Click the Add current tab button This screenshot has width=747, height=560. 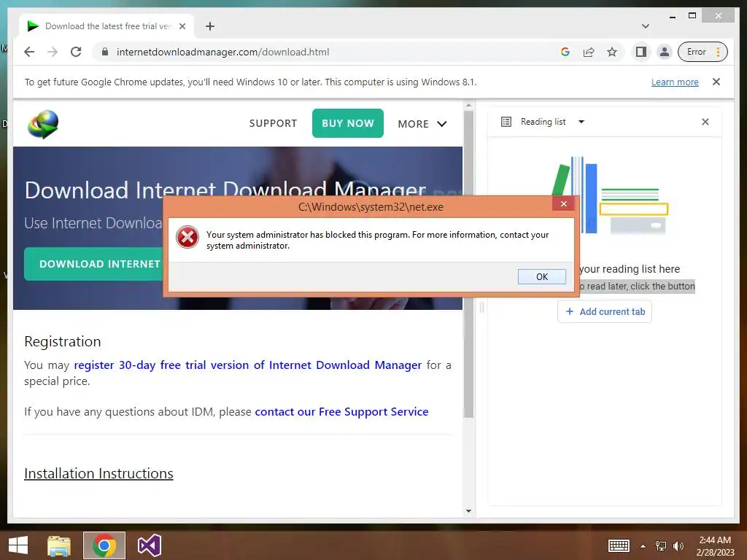pyautogui.click(x=605, y=311)
